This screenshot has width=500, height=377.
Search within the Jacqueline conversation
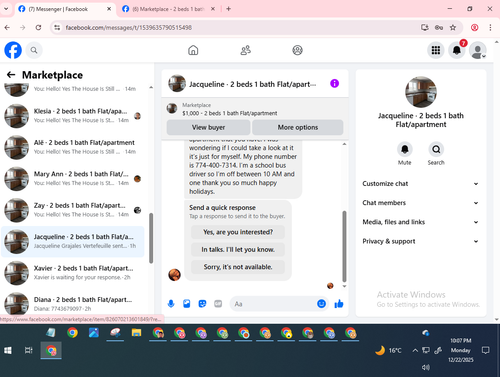coord(436,149)
